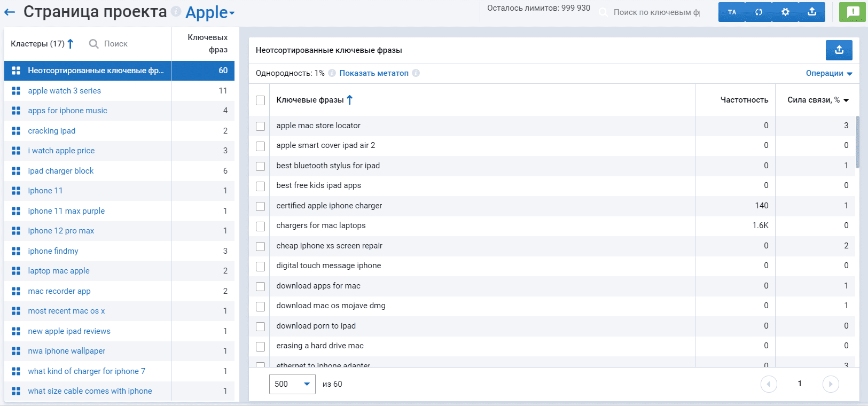Open the Apple project dropdown

coord(210,13)
